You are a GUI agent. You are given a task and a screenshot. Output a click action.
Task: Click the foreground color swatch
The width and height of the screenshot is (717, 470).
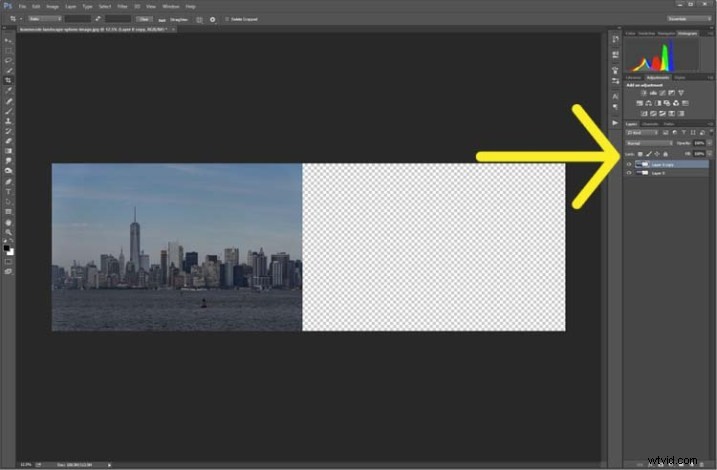(6, 248)
